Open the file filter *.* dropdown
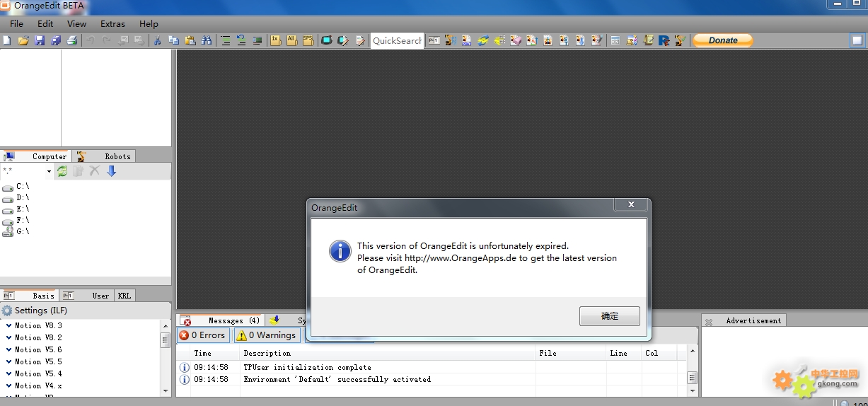Image resolution: width=868 pixels, height=406 pixels. 50,171
